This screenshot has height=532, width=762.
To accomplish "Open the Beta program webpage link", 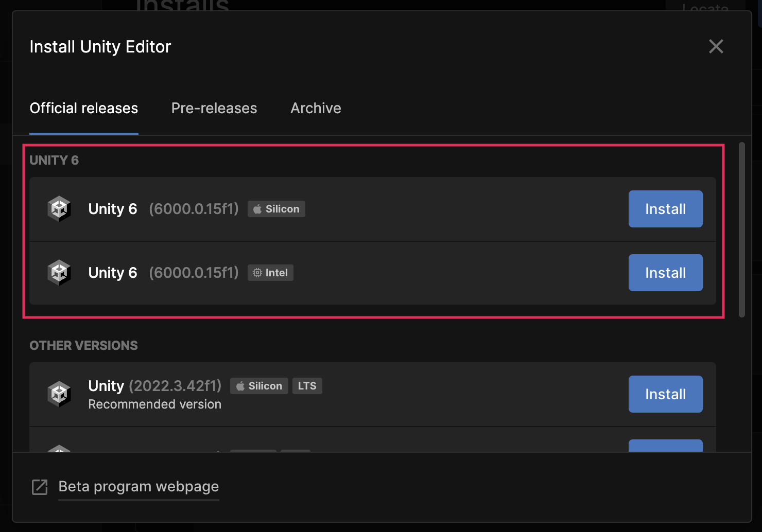I will [x=138, y=487].
